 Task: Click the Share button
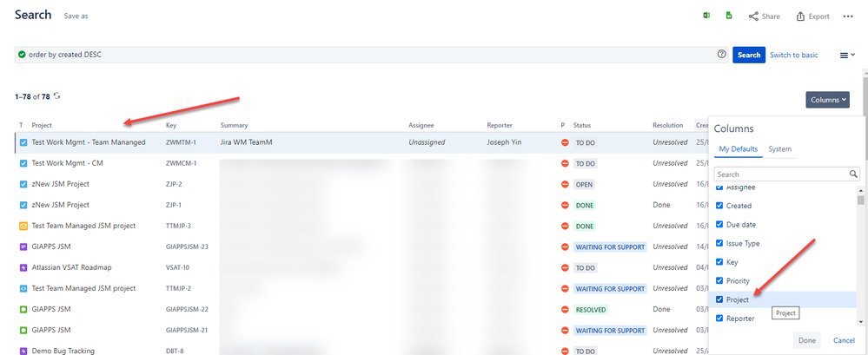(765, 16)
